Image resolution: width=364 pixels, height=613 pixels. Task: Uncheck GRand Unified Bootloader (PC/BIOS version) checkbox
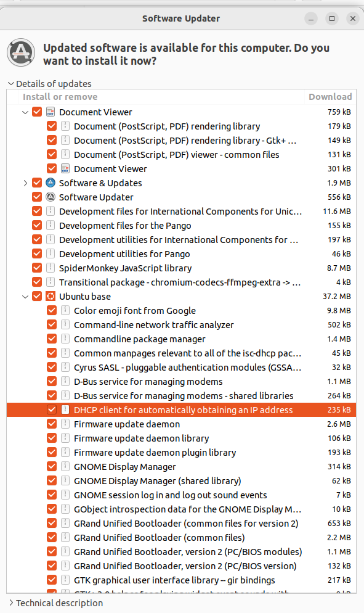[52, 566]
